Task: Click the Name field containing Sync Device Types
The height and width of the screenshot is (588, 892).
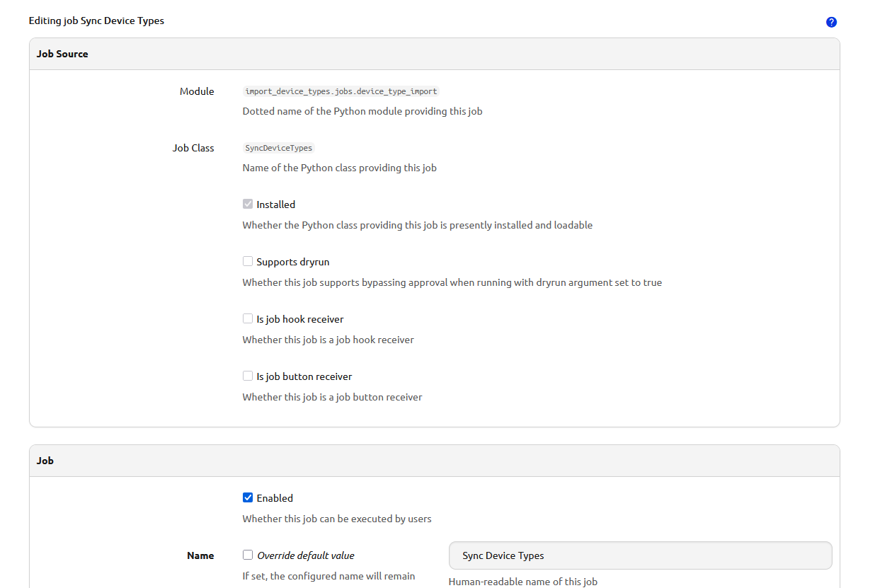Action: pyautogui.click(x=640, y=555)
